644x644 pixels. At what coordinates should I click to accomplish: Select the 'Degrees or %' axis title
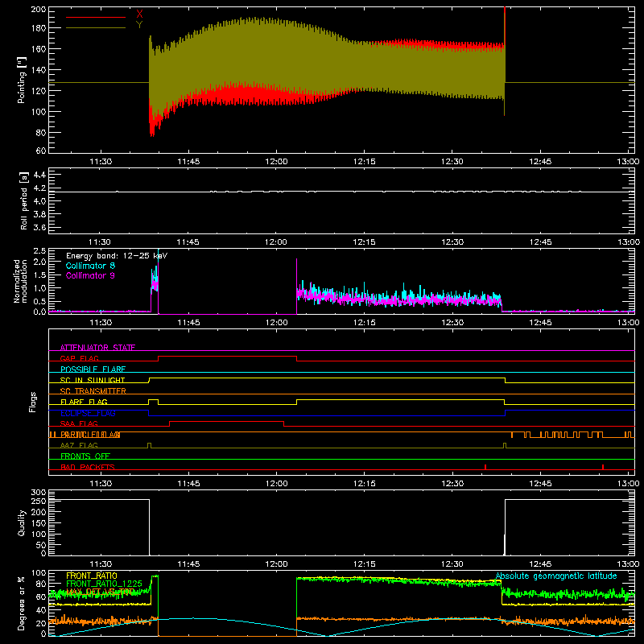22,603
